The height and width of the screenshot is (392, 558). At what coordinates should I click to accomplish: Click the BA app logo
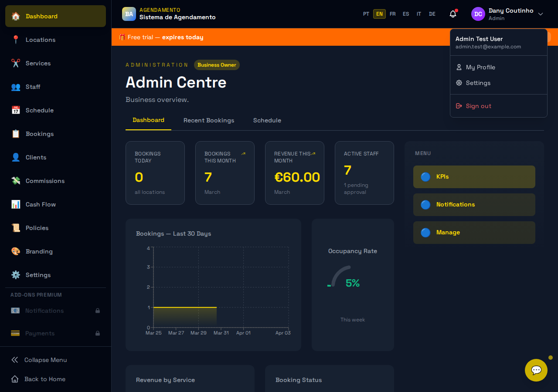point(129,14)
